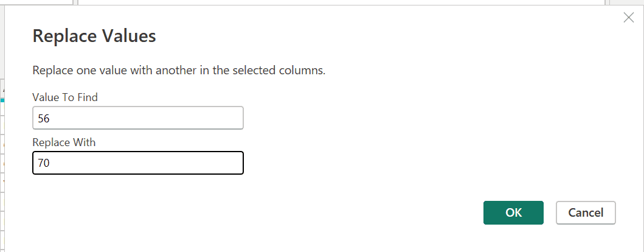
Task: Click "selected columns" in the description
Action: [x=285, y=70]
